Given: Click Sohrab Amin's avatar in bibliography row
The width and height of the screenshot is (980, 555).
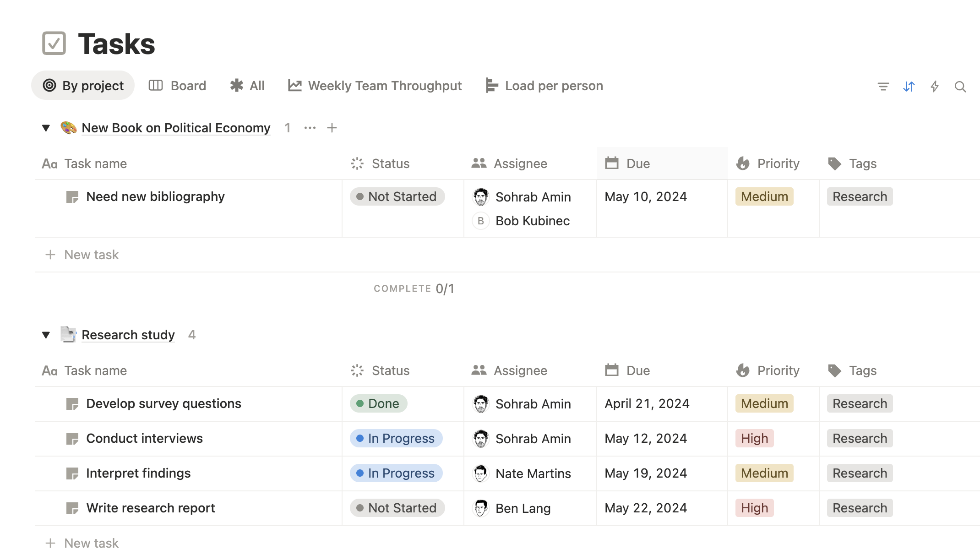Looking at the screenshot, I should [x=480, y=197].
